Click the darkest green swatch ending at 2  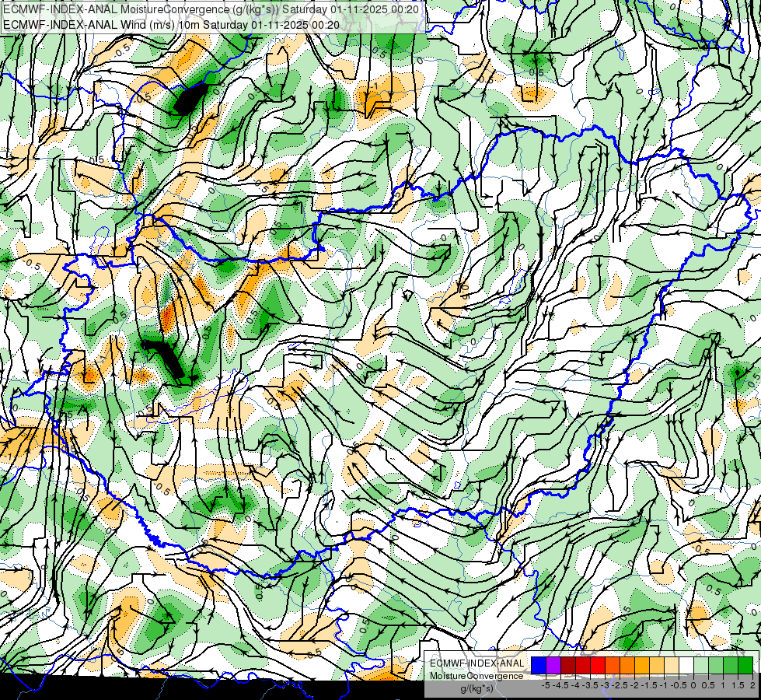tap(745, 666)
